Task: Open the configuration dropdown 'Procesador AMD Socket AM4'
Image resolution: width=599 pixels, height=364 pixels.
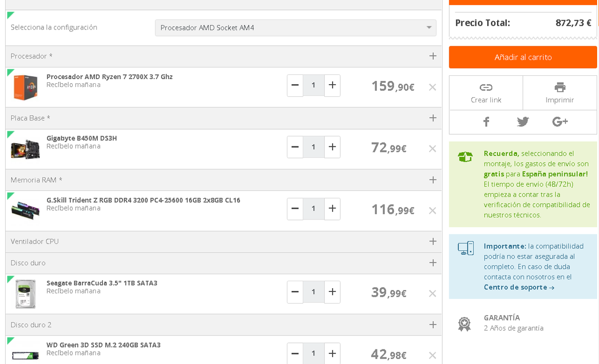Action: coord(296,28)
